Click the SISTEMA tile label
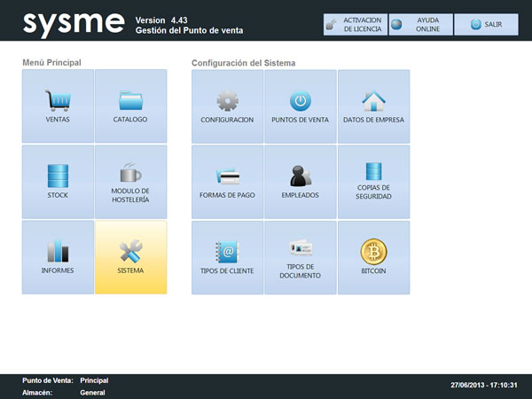 [130, 270]
